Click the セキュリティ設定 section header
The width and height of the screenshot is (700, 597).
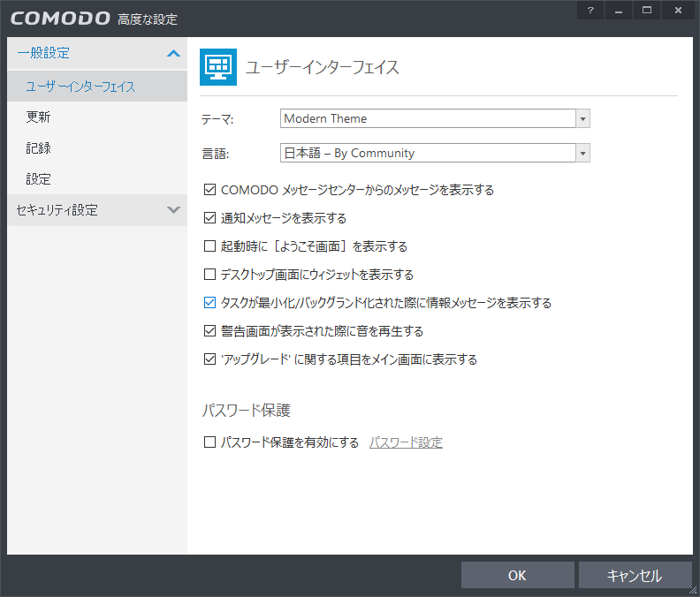point(97,209)
